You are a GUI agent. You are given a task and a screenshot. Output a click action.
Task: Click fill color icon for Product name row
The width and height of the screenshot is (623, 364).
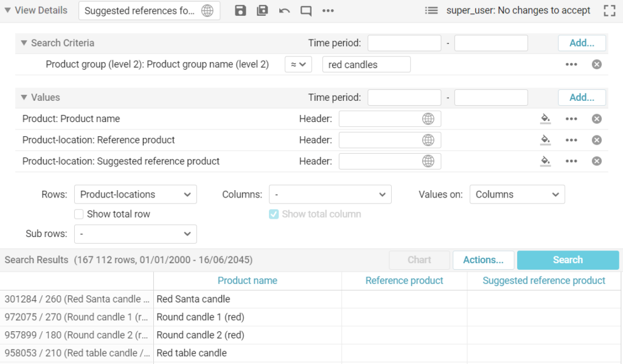(x=545, y=118)
